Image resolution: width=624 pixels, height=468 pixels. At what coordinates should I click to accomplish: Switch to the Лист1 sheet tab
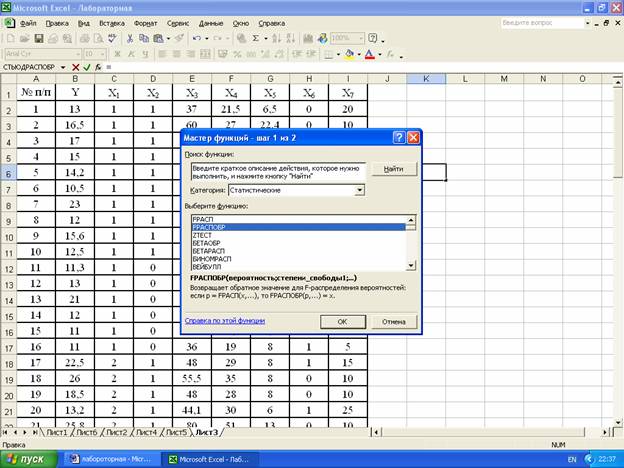tap(55, 432)
